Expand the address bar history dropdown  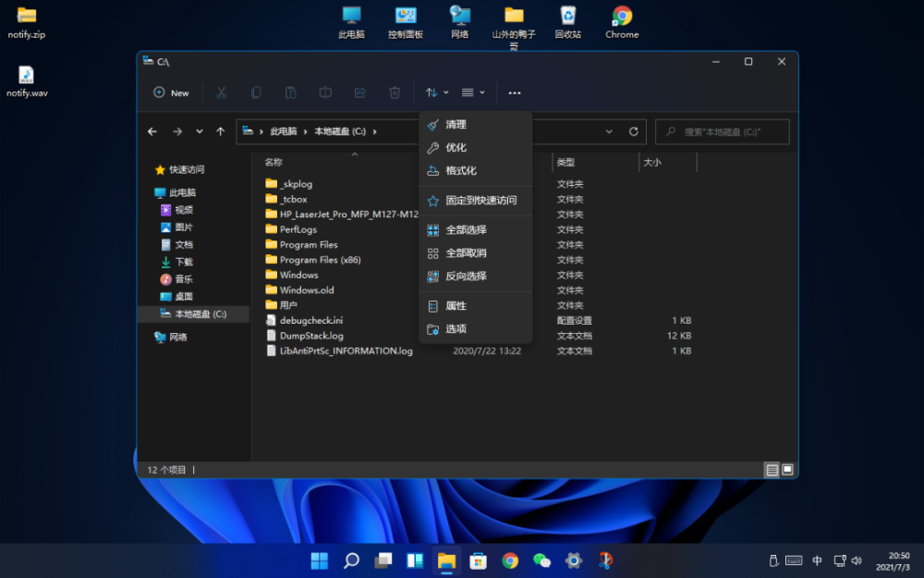click(610, 131)
